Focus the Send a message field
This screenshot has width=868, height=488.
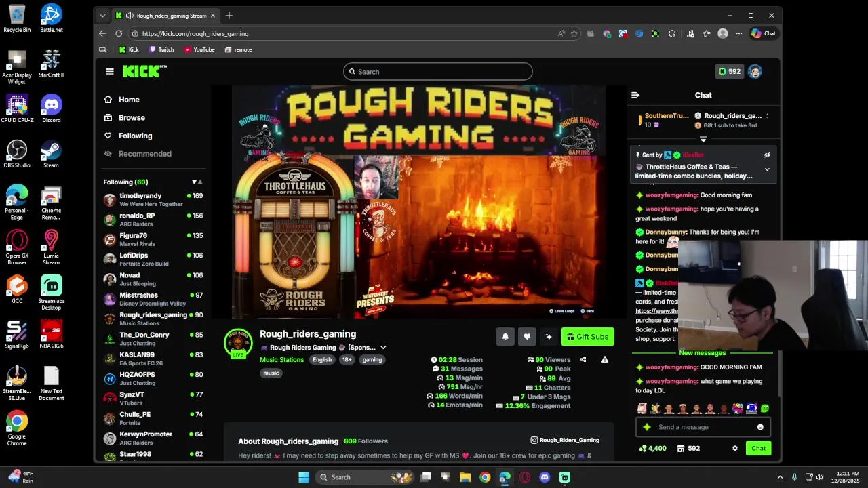click(x=703, y=427)
